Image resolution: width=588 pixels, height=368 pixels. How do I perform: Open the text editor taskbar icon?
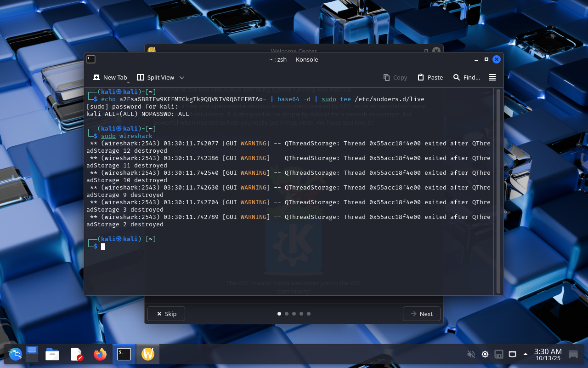76,354
